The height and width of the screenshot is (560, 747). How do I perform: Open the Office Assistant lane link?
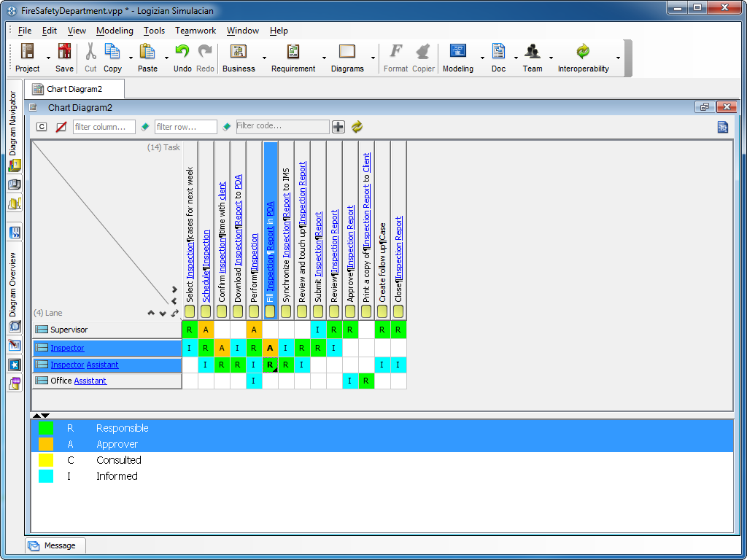click(x=90, y=381)
